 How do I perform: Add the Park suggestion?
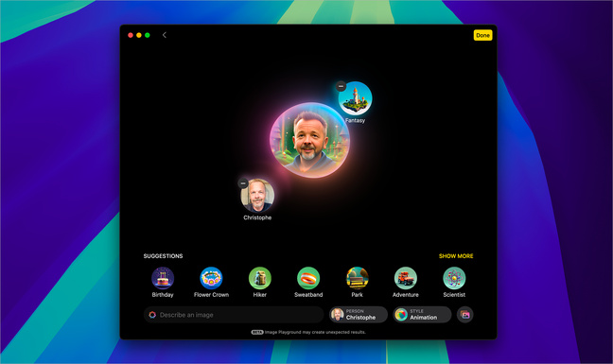pyautogui.click(x=357, y=278)
